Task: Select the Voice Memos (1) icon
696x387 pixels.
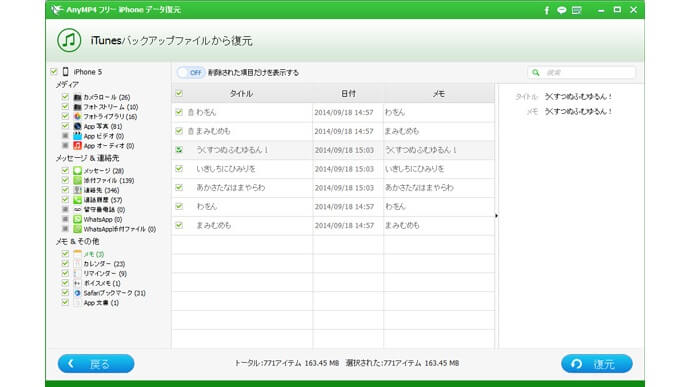Action: (x=78, y=283)
